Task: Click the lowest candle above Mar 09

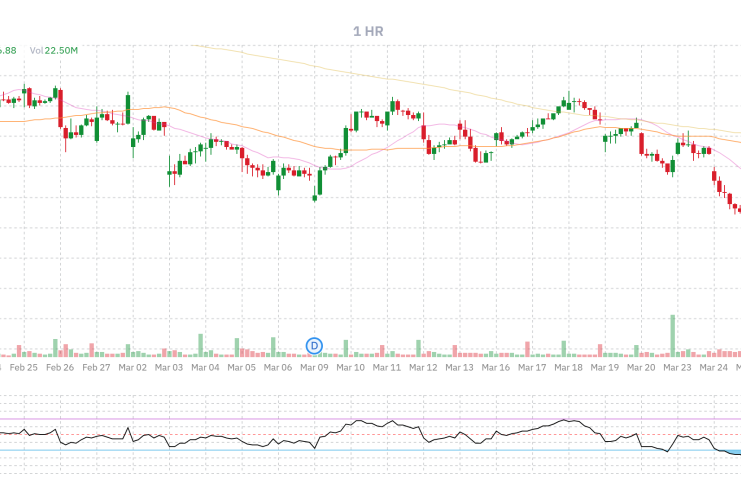Action: pyautogui.click(x=314, y=197)
